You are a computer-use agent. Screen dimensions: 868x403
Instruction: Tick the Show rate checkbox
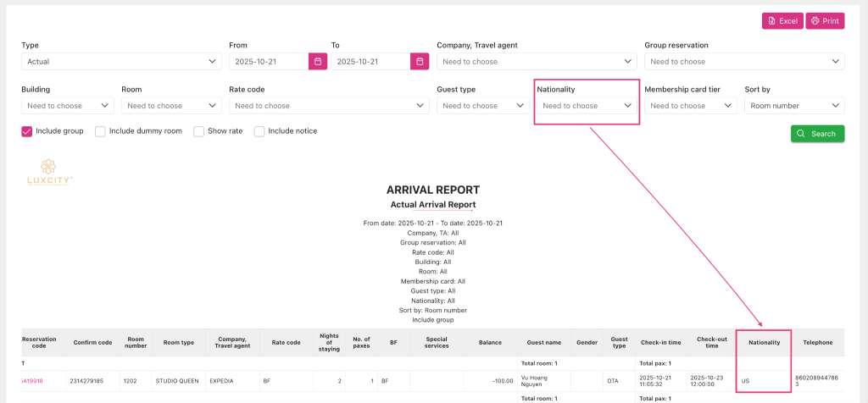coord(199,131)
